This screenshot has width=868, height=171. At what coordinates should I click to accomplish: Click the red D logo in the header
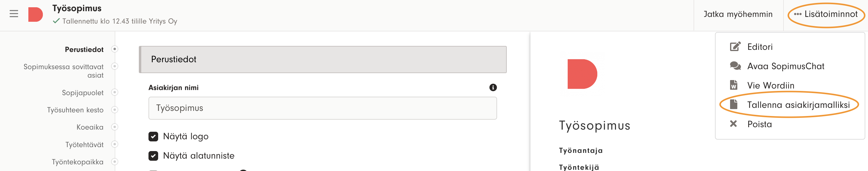tap(35, 15)
